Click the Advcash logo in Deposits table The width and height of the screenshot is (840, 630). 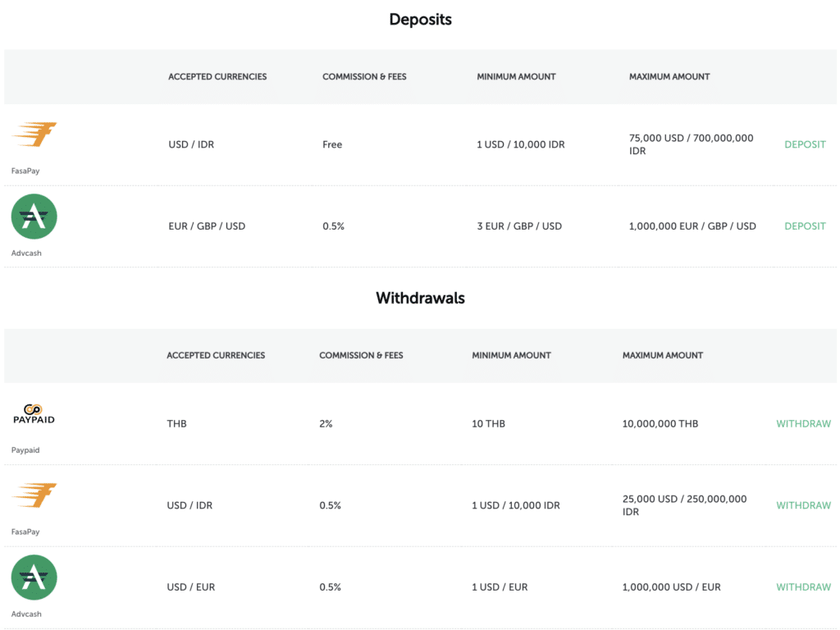34,217
